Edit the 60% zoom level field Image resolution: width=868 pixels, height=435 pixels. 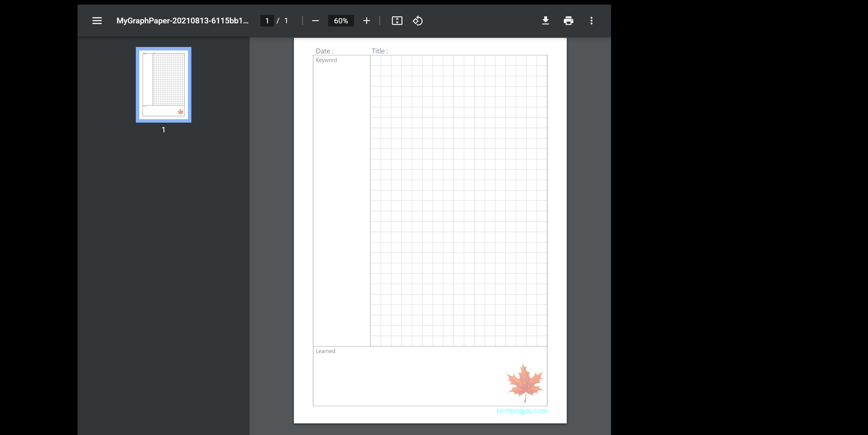pos(341,21)
